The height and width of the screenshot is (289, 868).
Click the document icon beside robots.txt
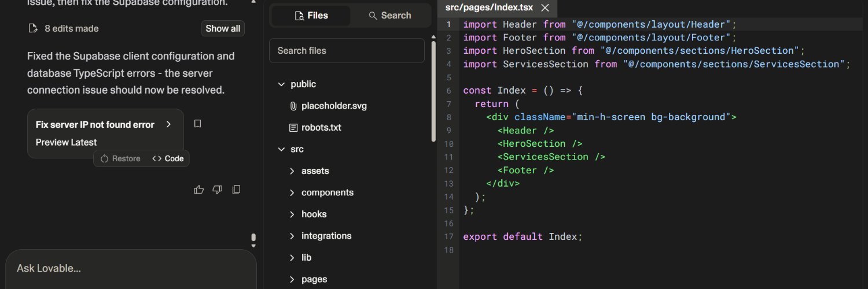point(293,127)
